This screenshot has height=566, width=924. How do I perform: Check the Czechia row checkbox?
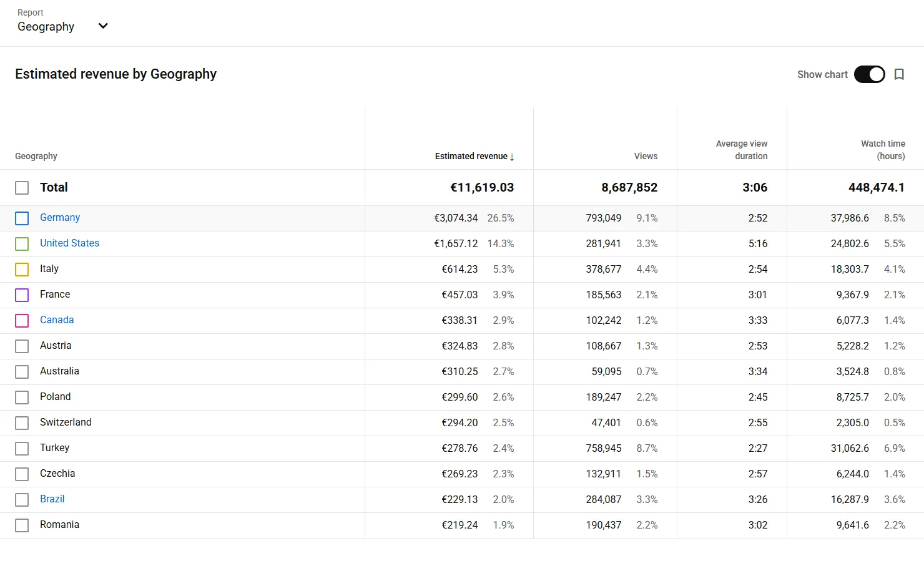(22, 474)
